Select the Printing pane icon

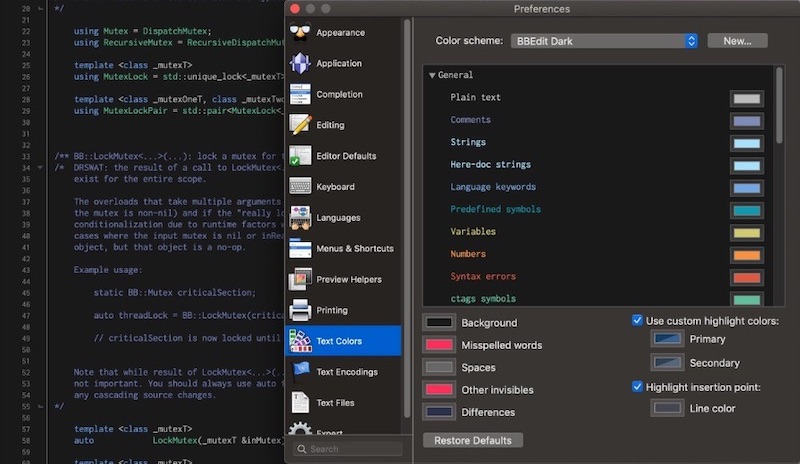point(300,310)
